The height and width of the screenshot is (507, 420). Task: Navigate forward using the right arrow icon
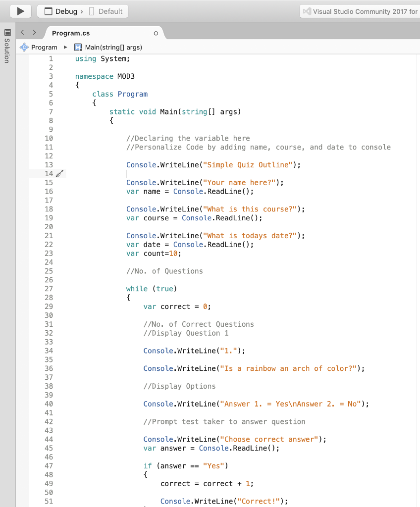click(34, 32)
